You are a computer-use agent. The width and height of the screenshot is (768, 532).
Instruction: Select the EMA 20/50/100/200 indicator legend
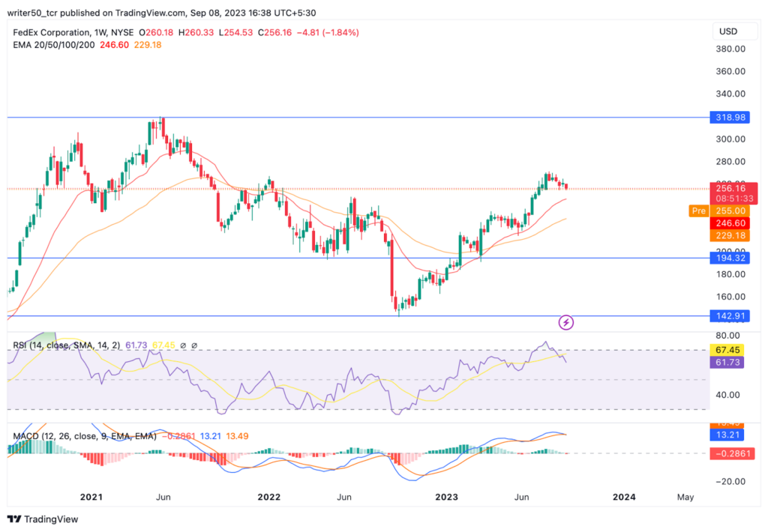(x=54, y=45)
